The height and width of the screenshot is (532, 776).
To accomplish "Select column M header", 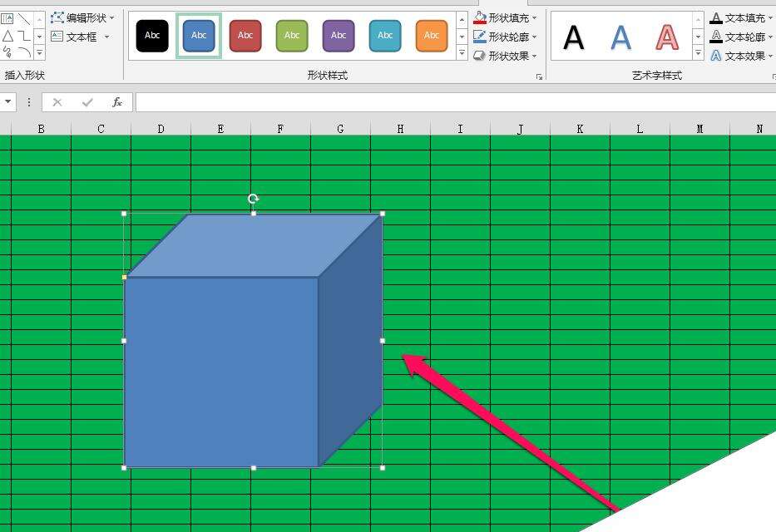I will click(699, 129).
